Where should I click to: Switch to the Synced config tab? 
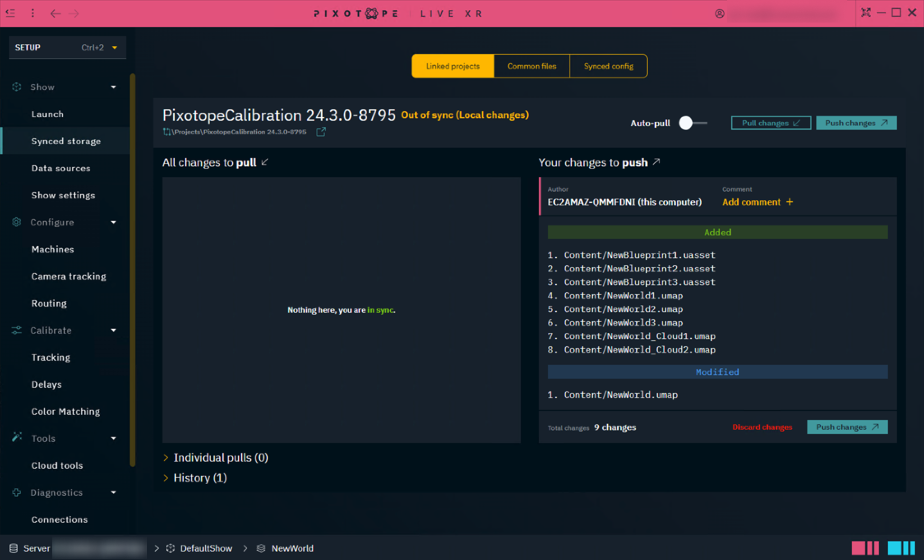(x=608, y=66)
